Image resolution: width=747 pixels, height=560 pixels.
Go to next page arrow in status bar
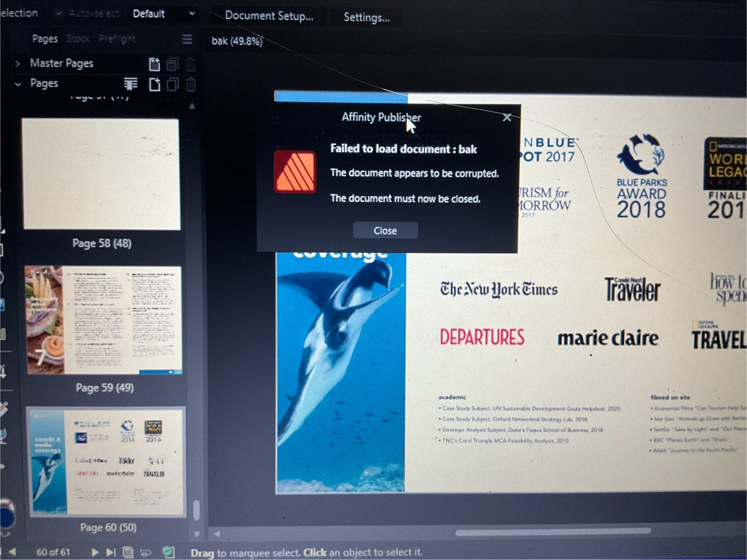point(95,553)
